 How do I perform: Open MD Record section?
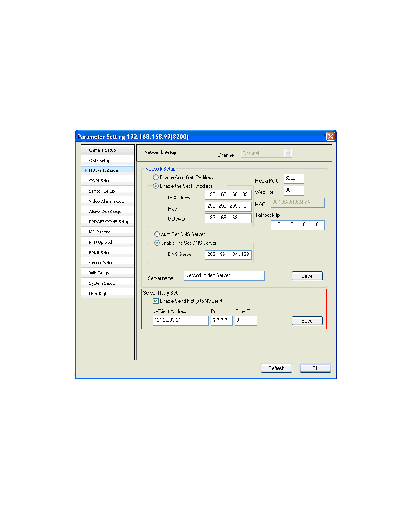108,232
